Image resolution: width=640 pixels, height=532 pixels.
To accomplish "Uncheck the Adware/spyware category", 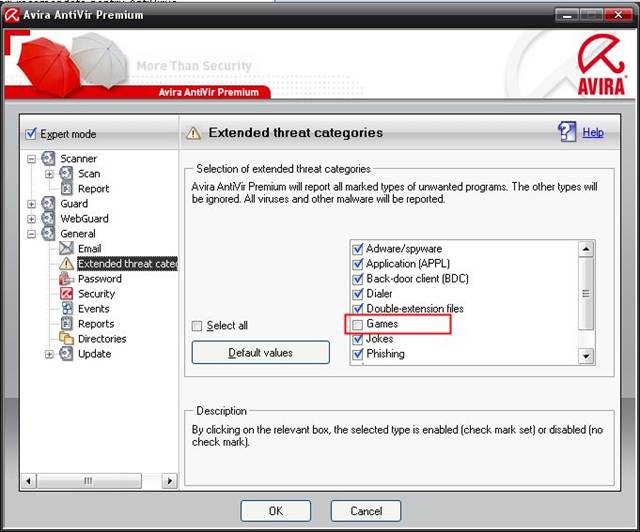I will click(x=358, y=249).
